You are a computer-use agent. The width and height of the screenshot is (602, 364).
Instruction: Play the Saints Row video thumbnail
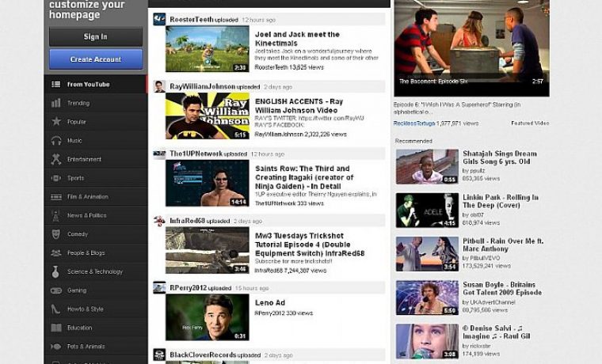(208, 183)
